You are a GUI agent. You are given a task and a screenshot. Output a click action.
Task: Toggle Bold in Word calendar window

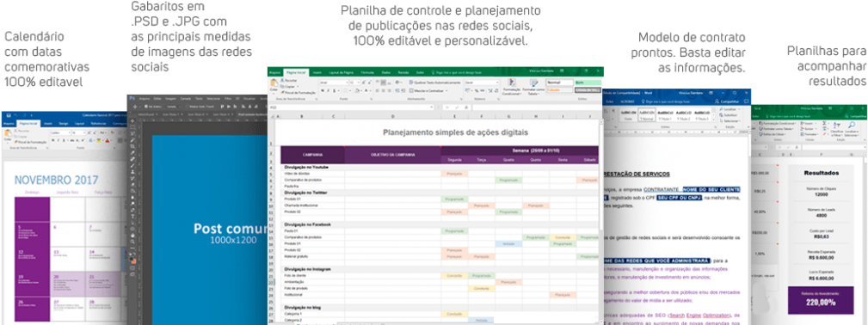point(53,141)
